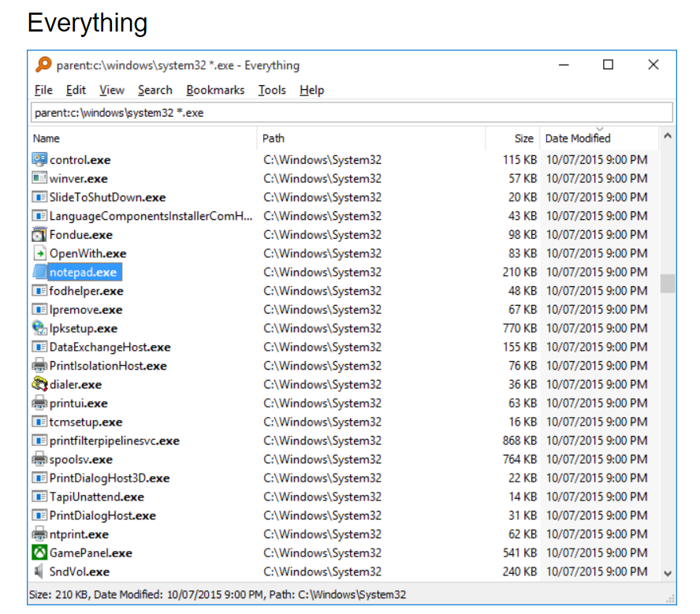The width and height of the screenshot is (700, 614).
Task: Click the OpenWith.exe green arrow icon
Action: (x=39, y=254)
